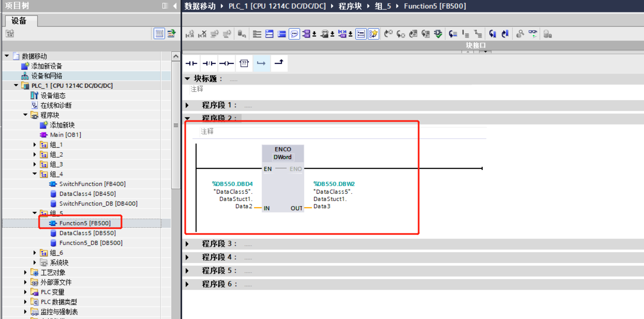644x319 pixels.
Task: Click the add row toolbar icon
Action: pyautogui.click(x=227, y=34)
